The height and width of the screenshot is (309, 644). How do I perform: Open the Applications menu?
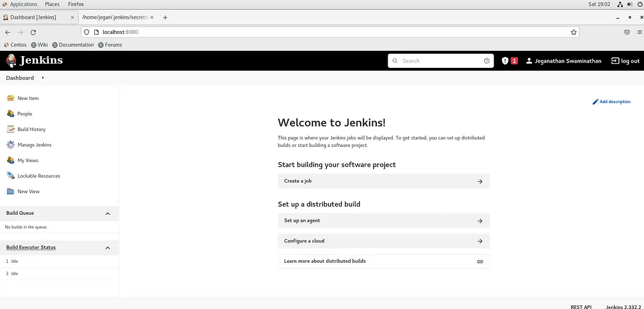[x=20, y=4]
